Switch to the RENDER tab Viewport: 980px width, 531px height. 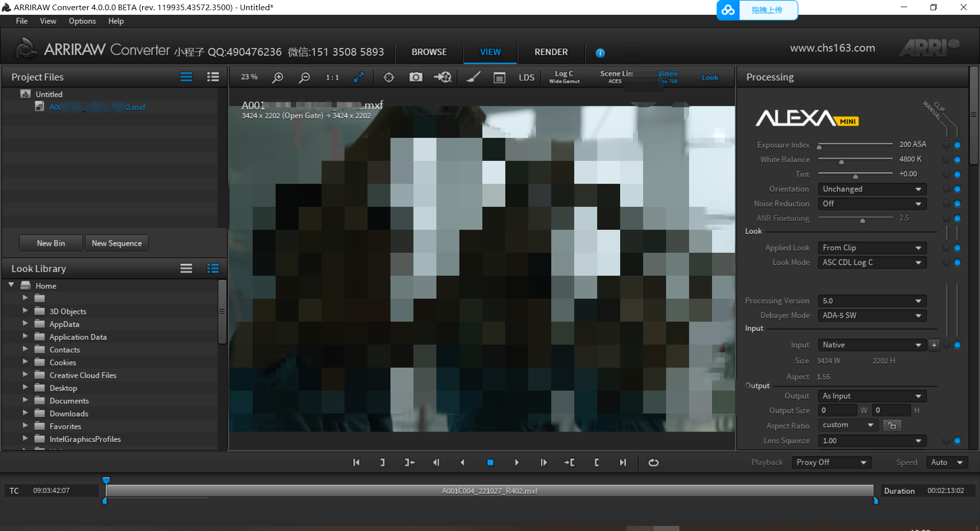tap(551, 52)
